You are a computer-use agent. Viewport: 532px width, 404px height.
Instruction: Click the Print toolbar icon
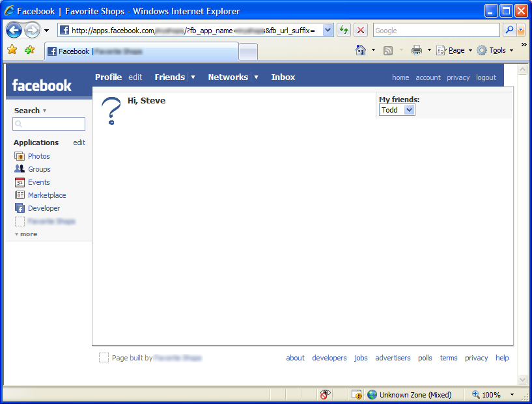(x=417, y=50)
